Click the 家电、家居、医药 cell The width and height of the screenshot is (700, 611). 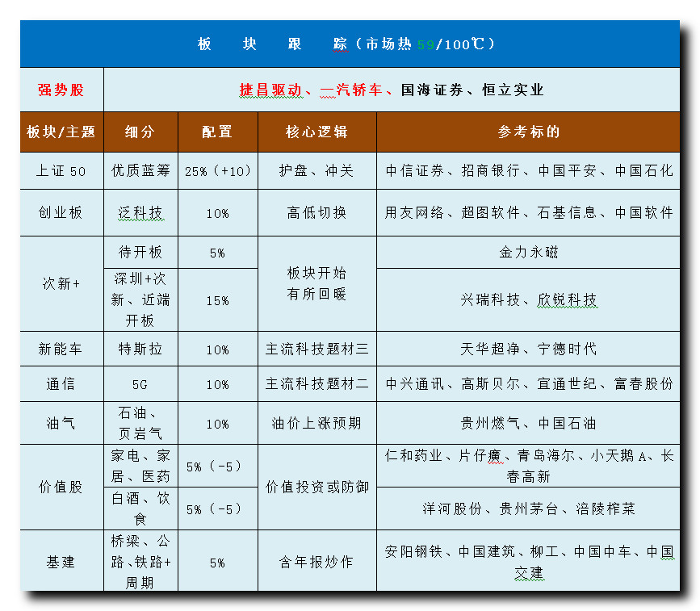point(140,466)
